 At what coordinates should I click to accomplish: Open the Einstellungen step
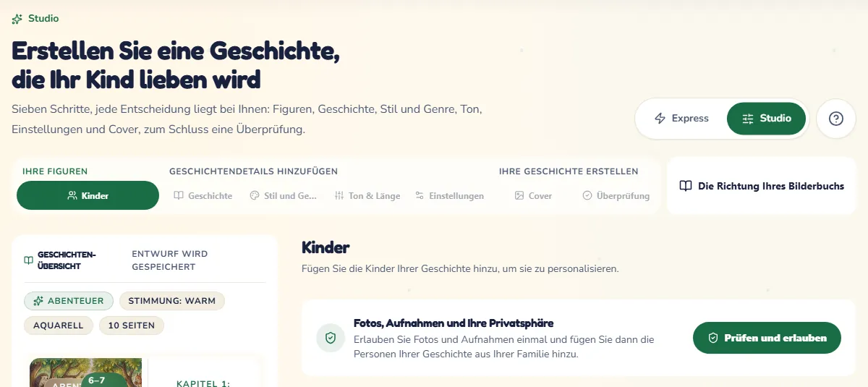[449, 196]
